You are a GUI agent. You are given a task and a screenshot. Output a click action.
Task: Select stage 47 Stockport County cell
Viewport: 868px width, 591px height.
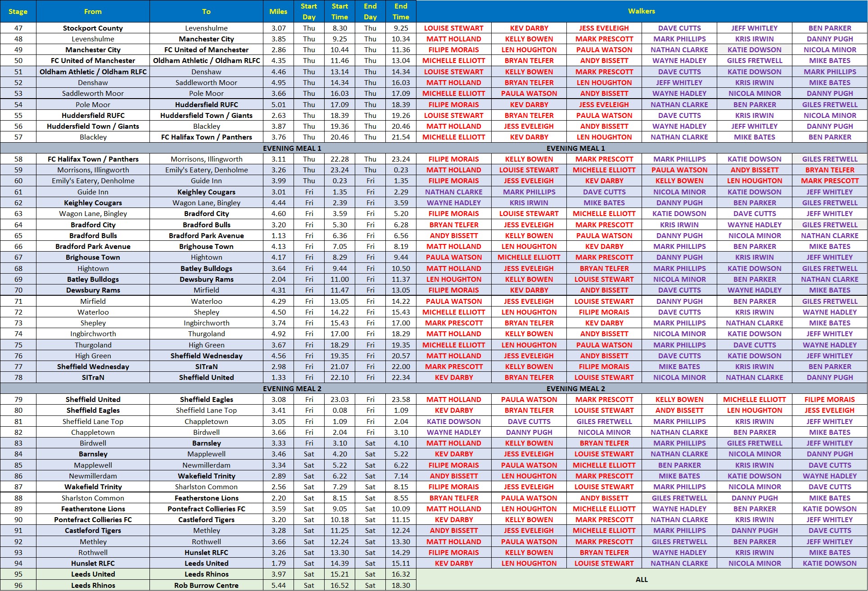point(93,28)
